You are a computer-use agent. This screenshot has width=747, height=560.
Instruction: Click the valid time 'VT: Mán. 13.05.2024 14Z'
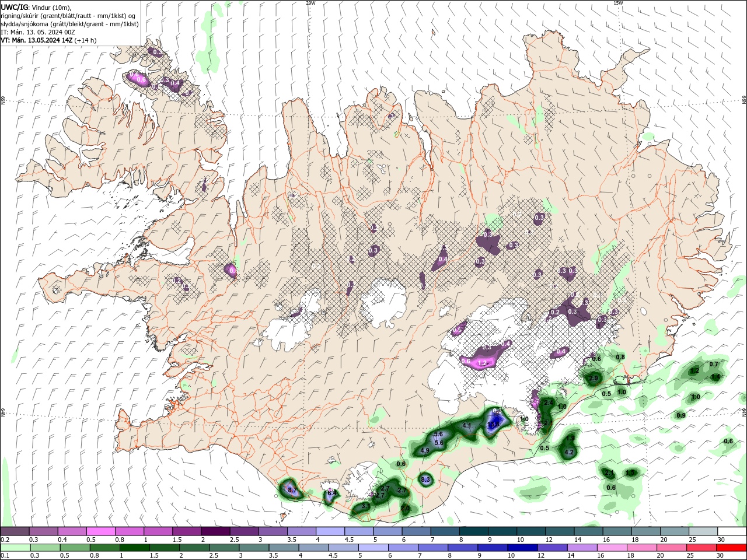pyautogui.click(x=37, y=40)
